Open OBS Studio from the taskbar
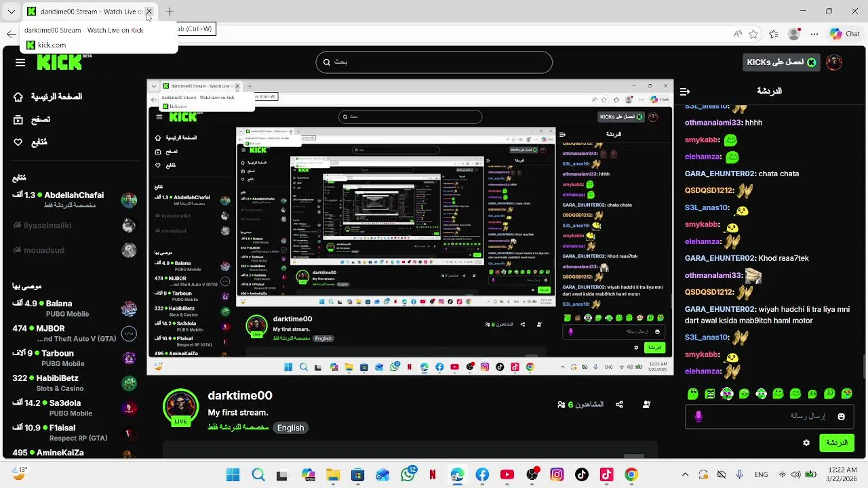868x488 pixels. 532,475
